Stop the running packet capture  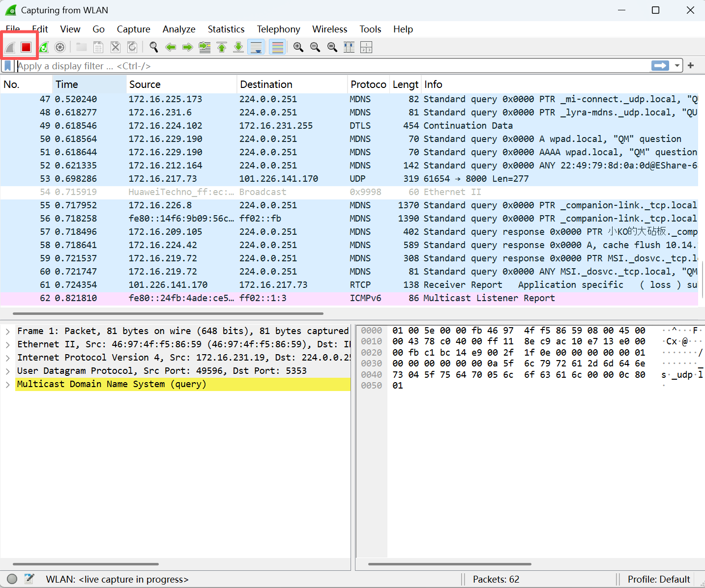[26, 47]
